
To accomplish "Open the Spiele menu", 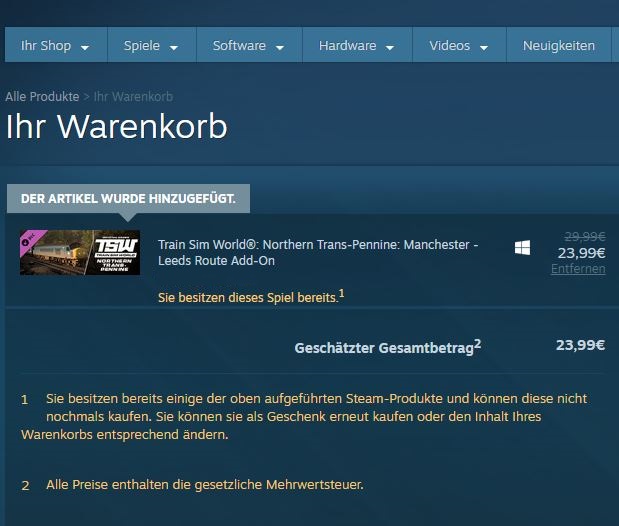I will click(x=152, y=45).
